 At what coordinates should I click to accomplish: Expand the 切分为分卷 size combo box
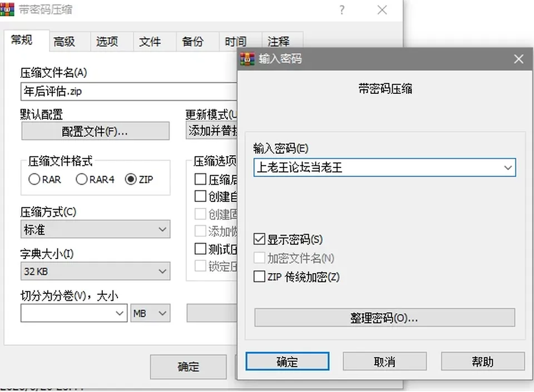[119, 313]
